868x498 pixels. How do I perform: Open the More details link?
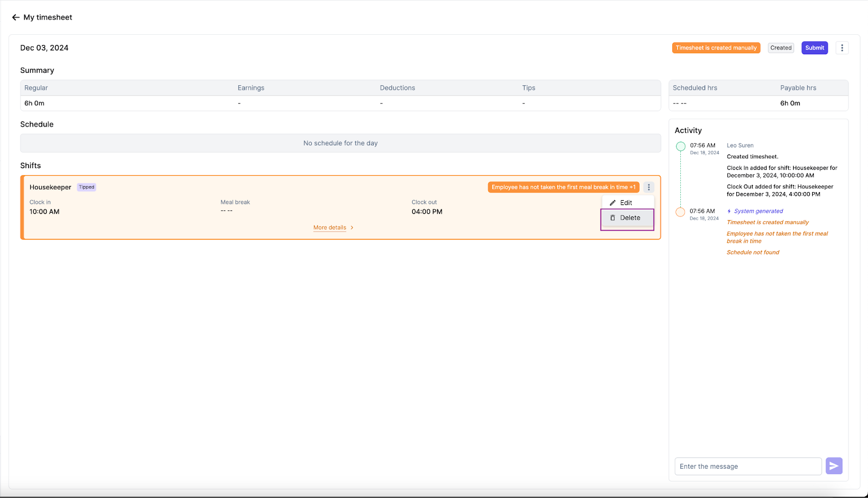330,227
